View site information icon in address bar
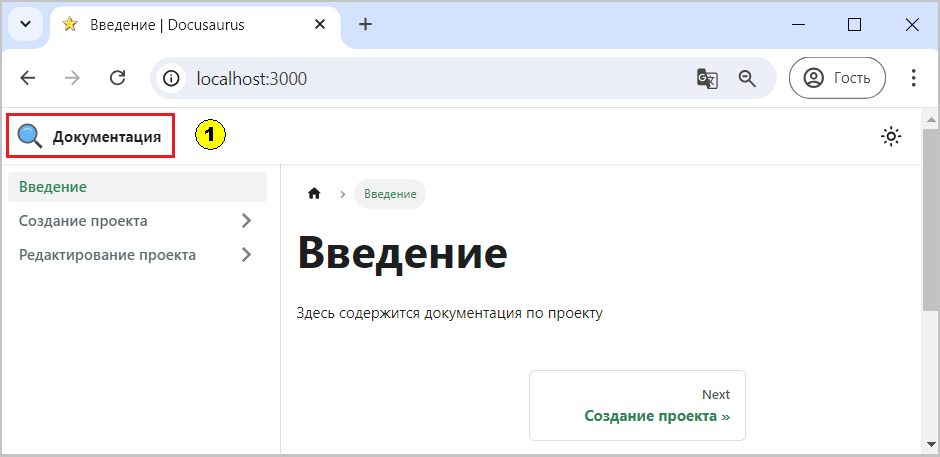 coord(171,78)
